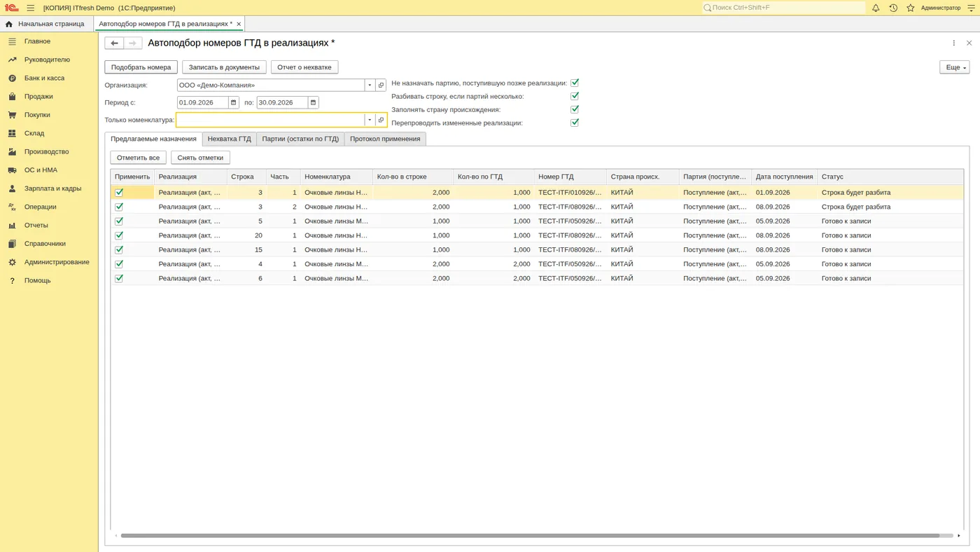Open favorites star icon
The width and height of the screenshot is (980, 552).
coord(911,8)
